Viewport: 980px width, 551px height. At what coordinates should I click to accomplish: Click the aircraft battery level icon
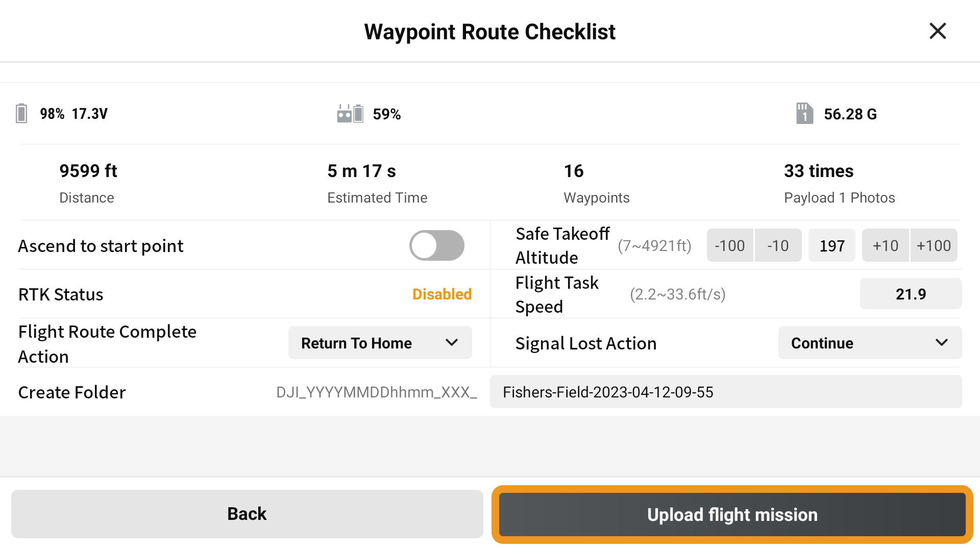[x=21, y=113]
